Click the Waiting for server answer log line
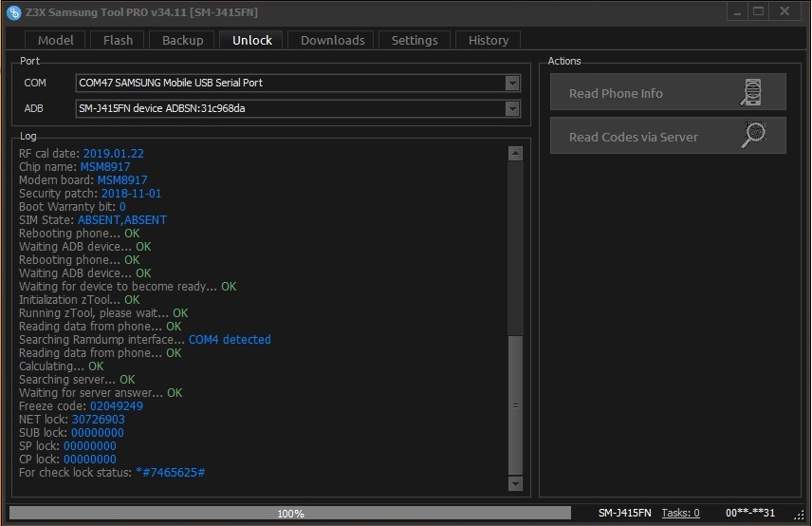Viewport: 812px width, 526px height. point(101,393)
